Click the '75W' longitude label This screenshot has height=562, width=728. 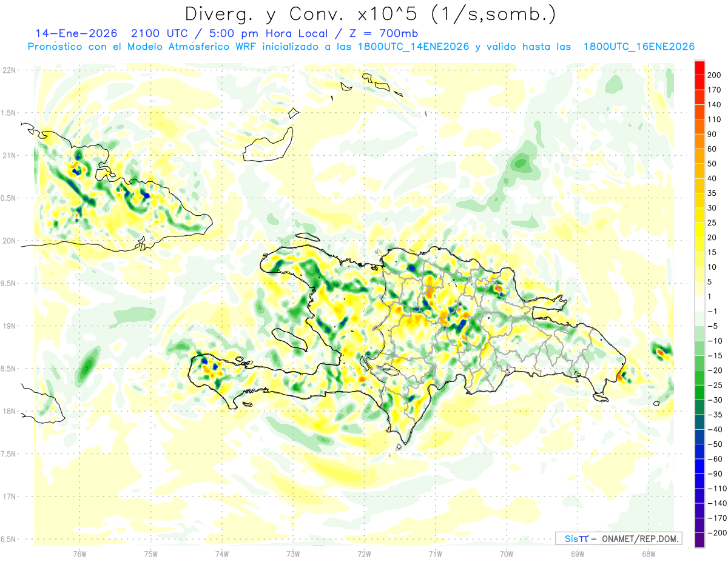pos(151,554)
